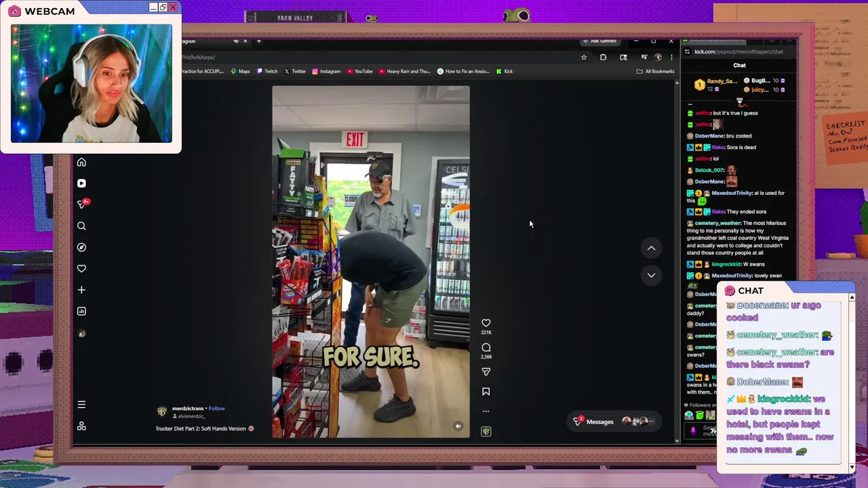Open Chrome profile avatar

coord(657,58)
